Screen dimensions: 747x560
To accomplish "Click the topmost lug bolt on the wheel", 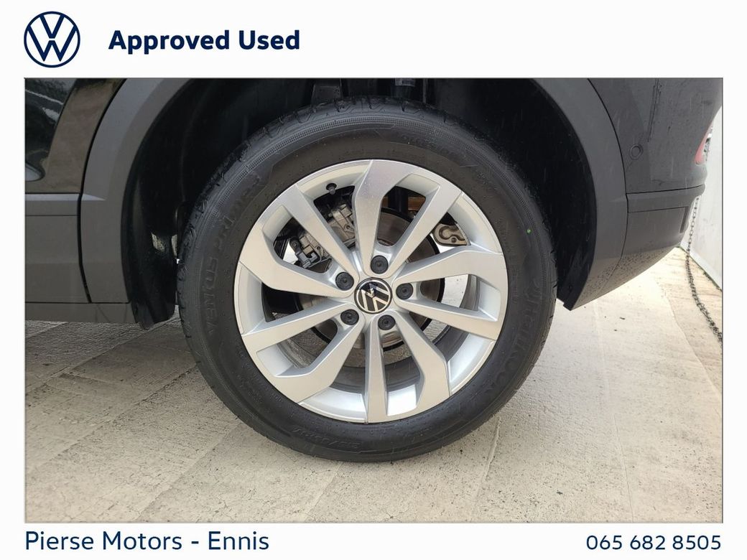I will [379, 264].
